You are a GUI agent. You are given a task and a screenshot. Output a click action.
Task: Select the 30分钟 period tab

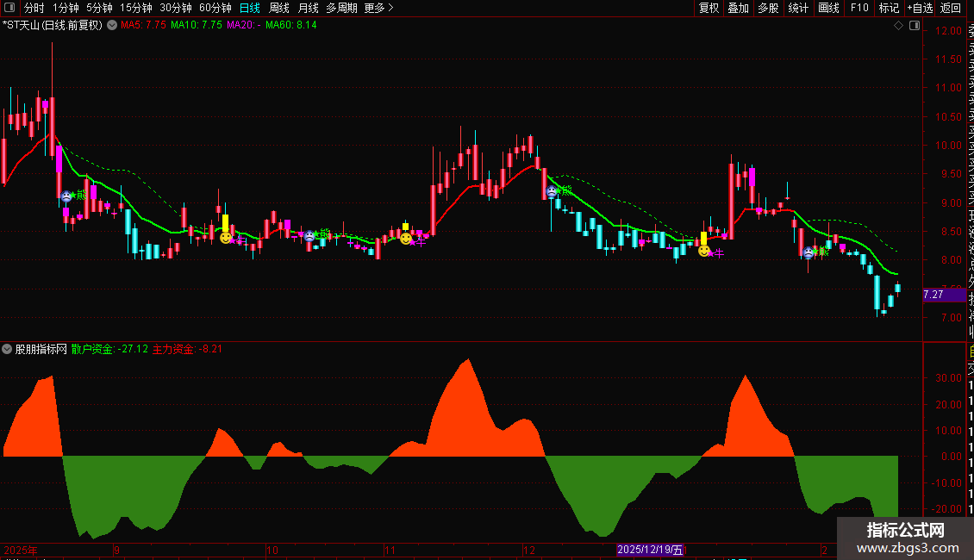click(x=176, y=8)
